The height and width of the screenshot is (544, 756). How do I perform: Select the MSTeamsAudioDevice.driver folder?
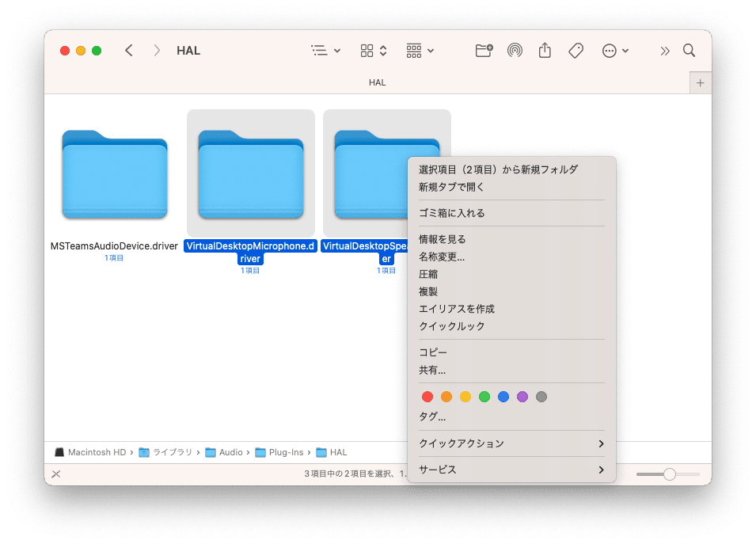click(x=114, y=176)
